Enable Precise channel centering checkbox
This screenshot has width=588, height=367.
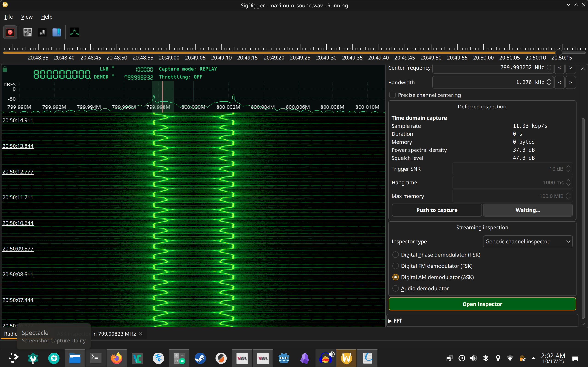(x=392, y=95)
